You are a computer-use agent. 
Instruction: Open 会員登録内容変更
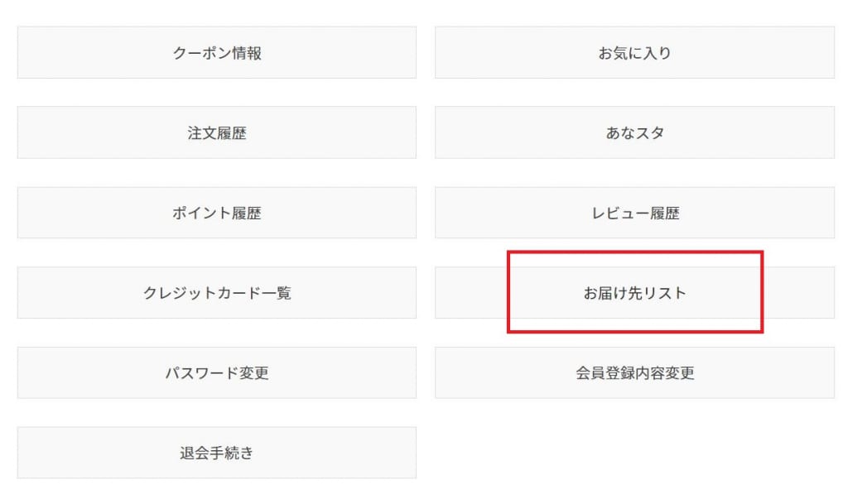[634, 373]
